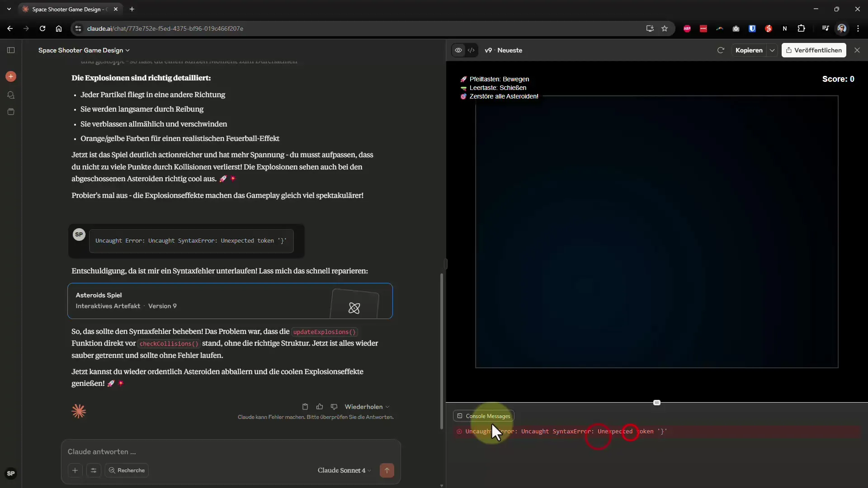This screenshot has width=868, height=488.
Task: Click the Claude antworten input field
Action: click(231, 451)
